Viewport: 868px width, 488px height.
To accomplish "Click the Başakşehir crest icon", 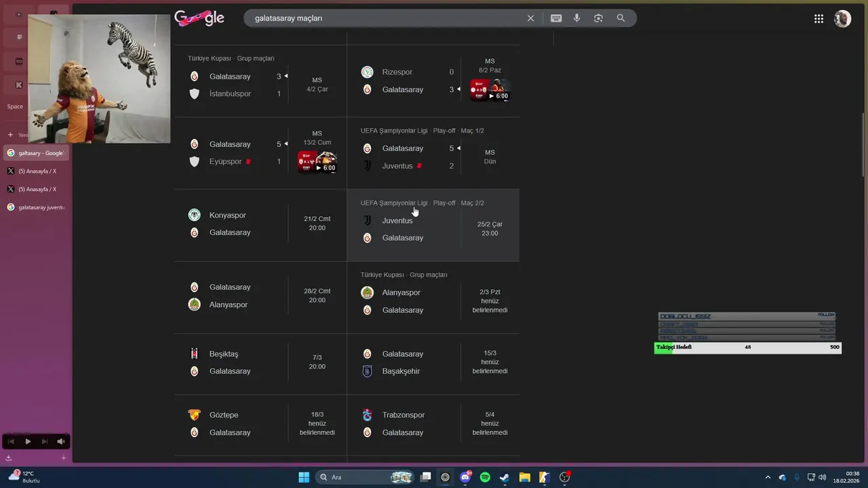I will point(367,371).
